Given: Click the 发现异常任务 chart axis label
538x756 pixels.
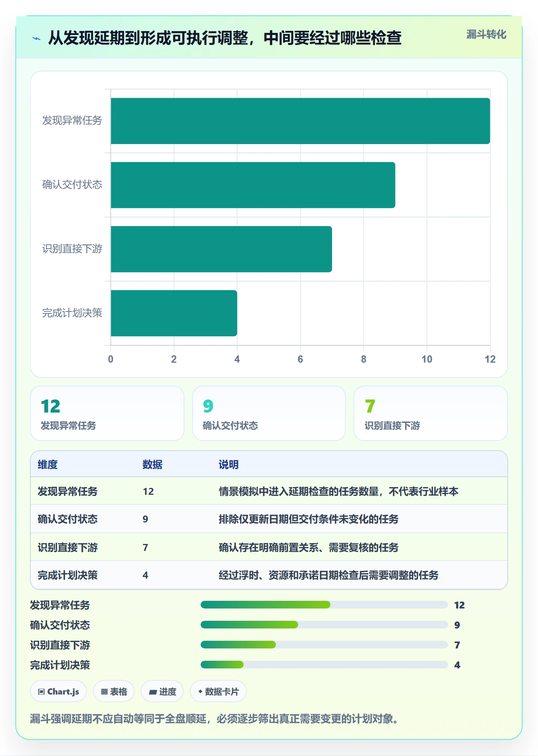Looking at the screenshot, I should coord(72,121).
